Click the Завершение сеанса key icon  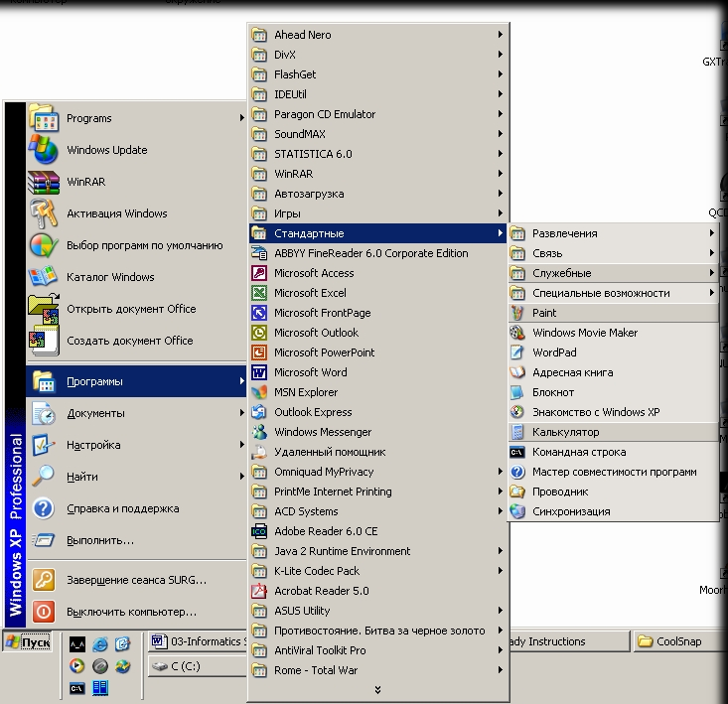click(43, 580)
